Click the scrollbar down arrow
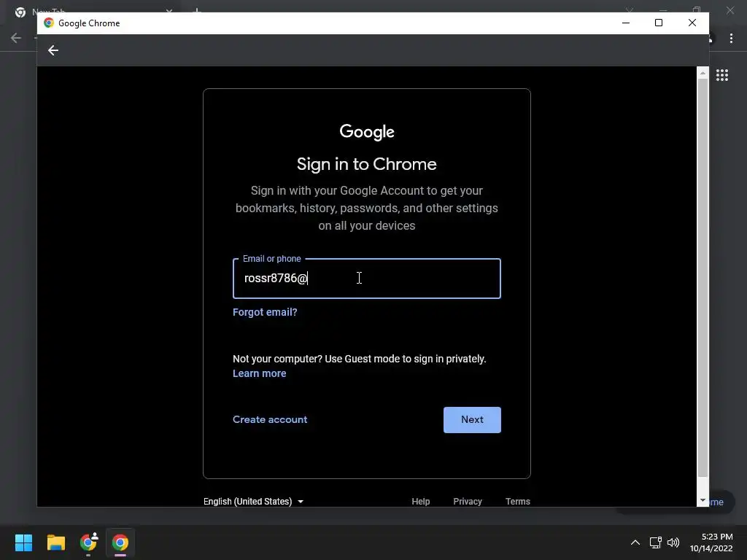This screenshot has height=560, width=747. coord(703,500)
